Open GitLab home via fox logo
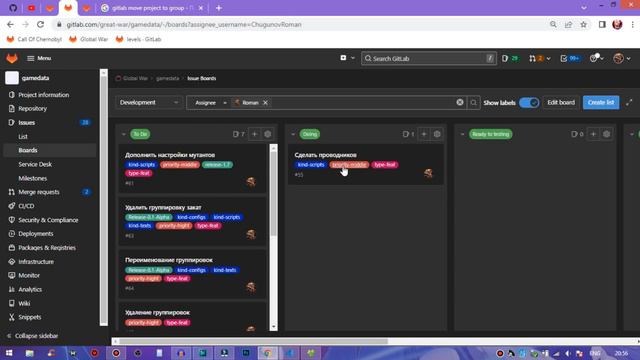 point(12,58)
